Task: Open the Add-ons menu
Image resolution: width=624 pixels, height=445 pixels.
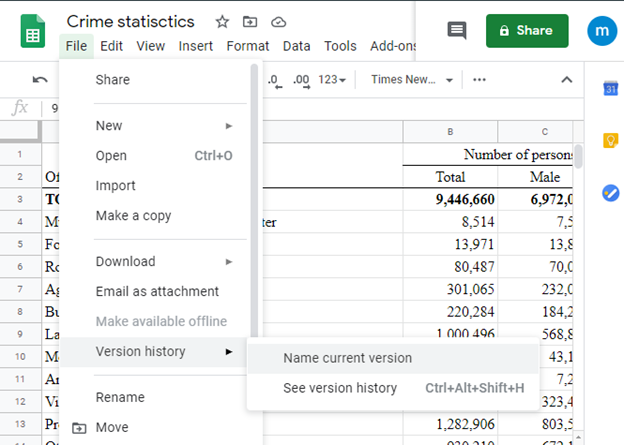Action: 393,46
